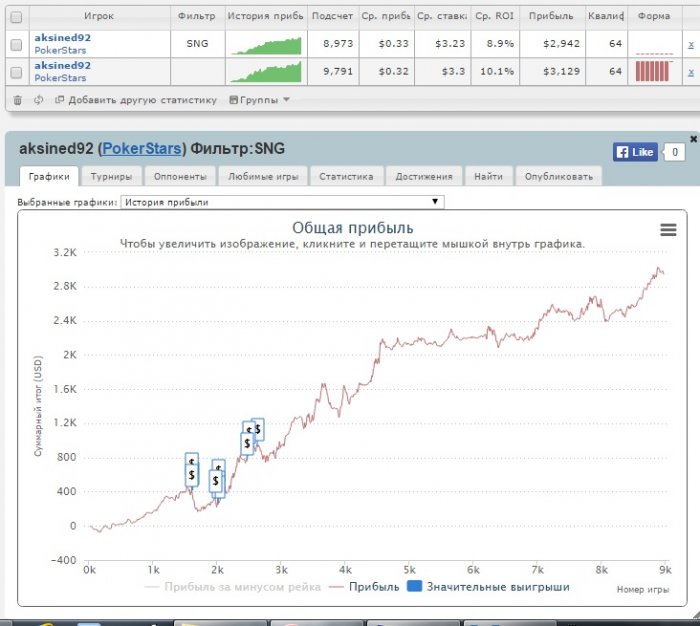The width and height of the screenshot is (700, 626).
Task: Close the aksined92 statistics panel
Action: pos(693,139)
